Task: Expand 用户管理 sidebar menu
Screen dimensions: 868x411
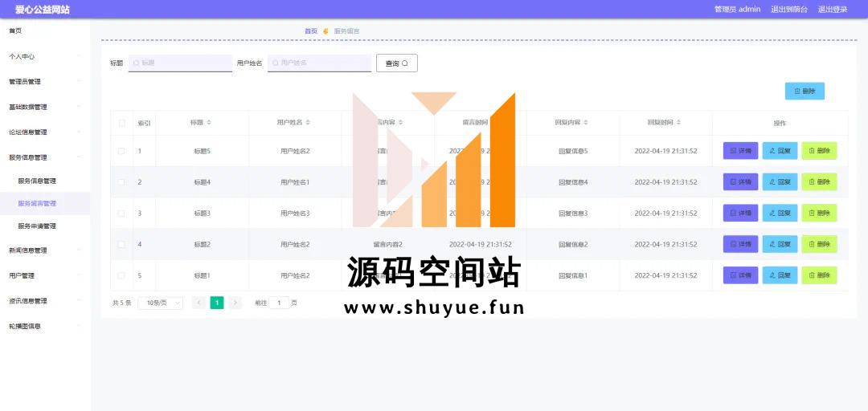Action: pyautogui.click(x=45, y=275)
